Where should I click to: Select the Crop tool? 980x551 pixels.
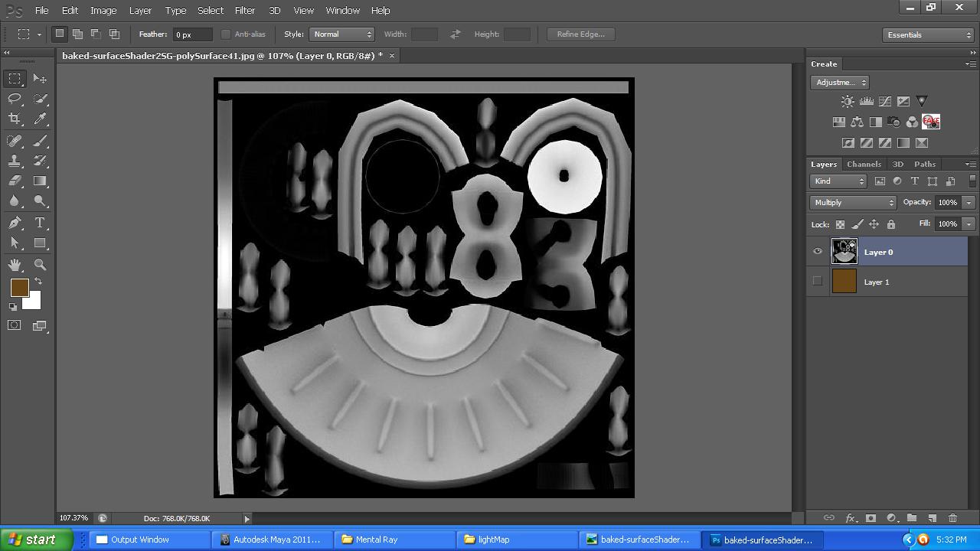(x=14, y=119)
